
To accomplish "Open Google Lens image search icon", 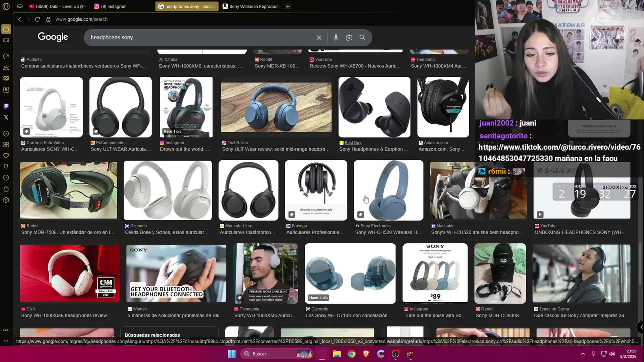I will coord(349,37).
